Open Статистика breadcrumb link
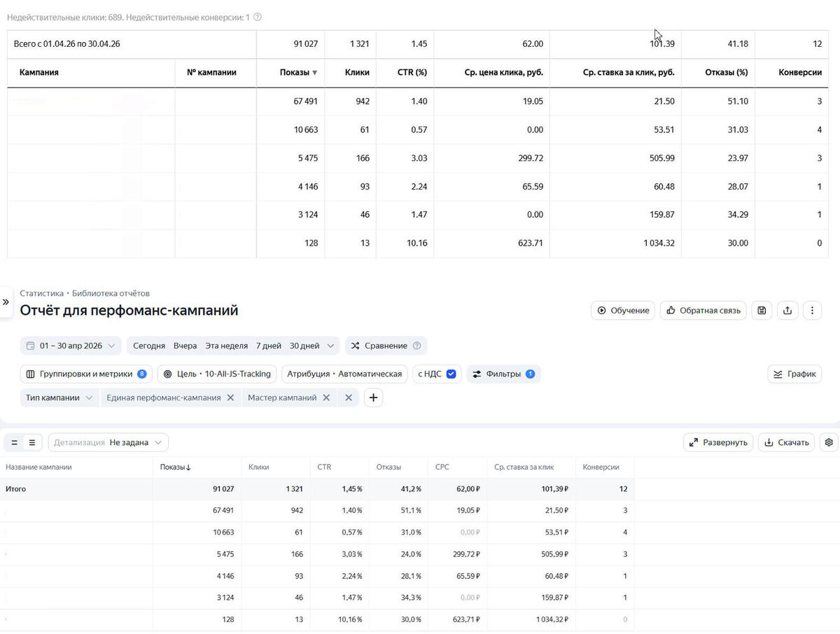840x634 pixels. [x=41, y=293]
